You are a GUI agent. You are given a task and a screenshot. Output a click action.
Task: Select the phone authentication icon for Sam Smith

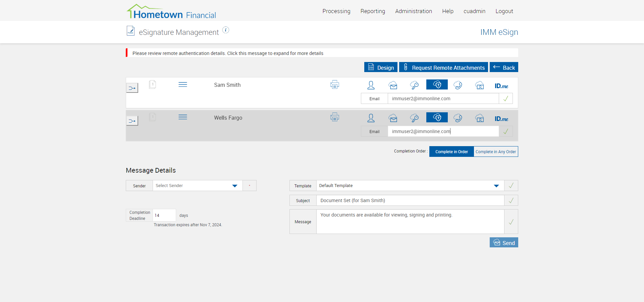(x=458, y=85)
